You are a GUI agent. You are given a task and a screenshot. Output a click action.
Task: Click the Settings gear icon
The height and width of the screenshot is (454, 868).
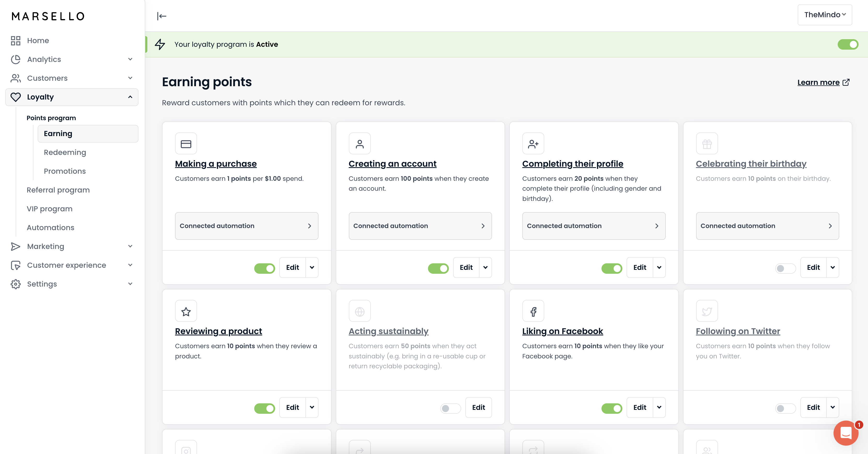pyautogui.click(x=15, y=284)
